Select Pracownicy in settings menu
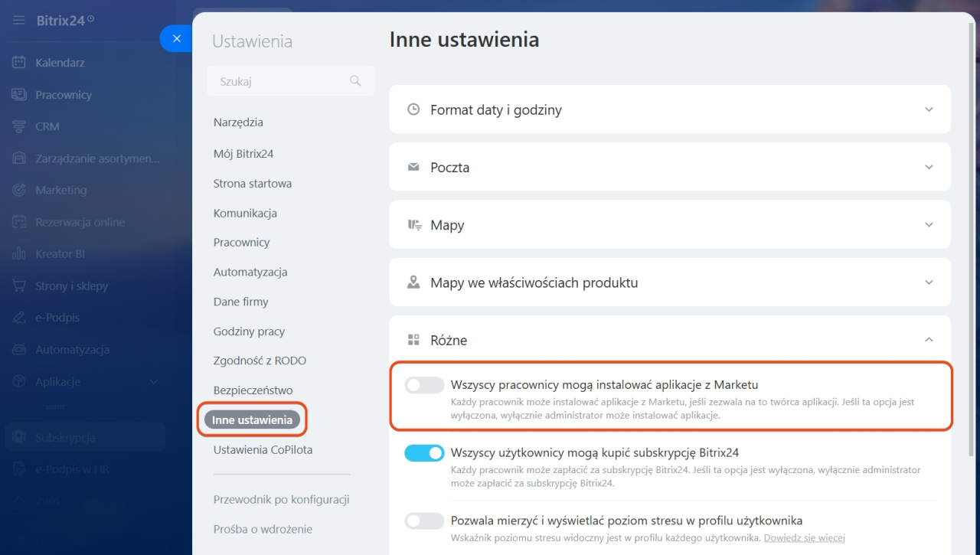 click(242, 243)
